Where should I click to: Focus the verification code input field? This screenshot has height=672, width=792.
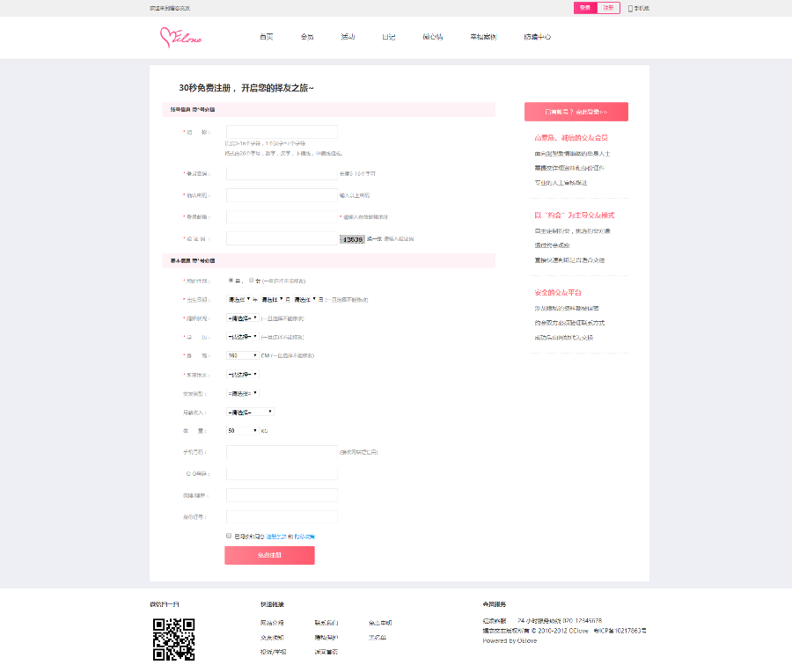click(x=282, y=239)
